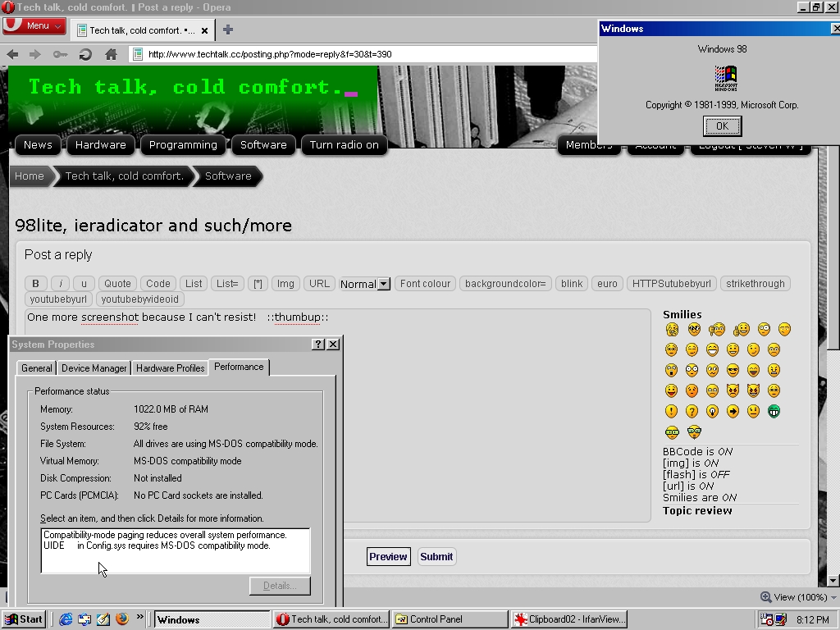The height and width of the screenshot is (630, 840).
Task: Click the address bar URL field
Action: tap(364, 54)
